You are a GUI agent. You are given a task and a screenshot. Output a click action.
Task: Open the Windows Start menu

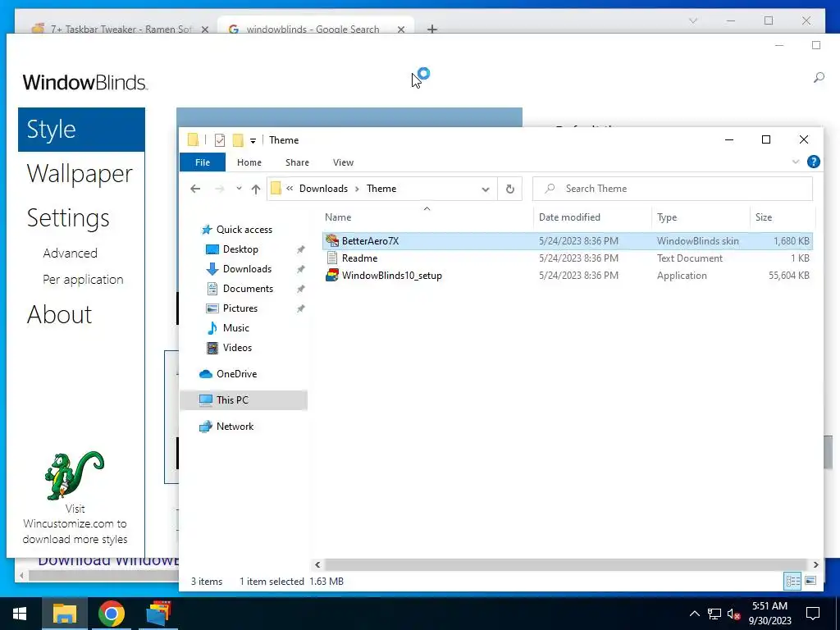tap(21, 614)
